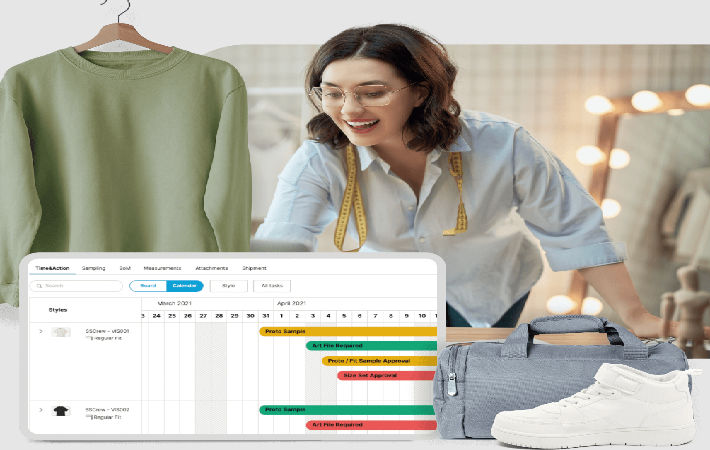710x450 pixels.
Task: Click the date 29 column header
Action: pyautogui.click(x=235, y=316)
